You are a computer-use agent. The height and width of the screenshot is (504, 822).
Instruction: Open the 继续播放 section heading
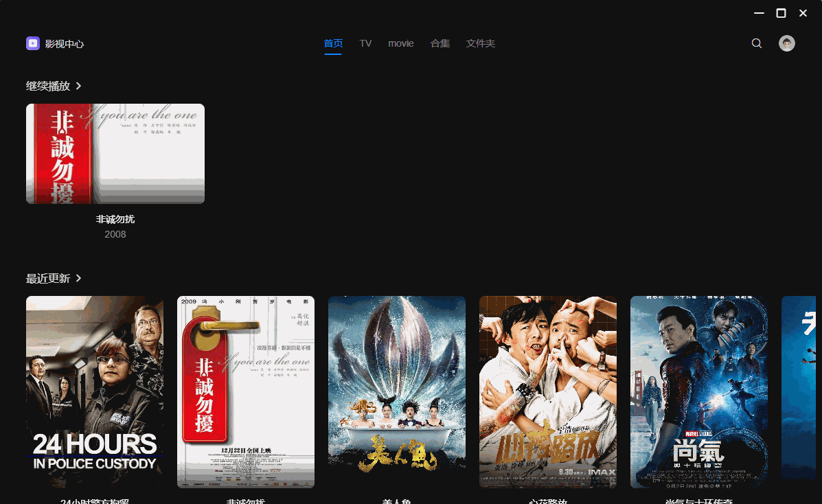(x=48, y=85)
